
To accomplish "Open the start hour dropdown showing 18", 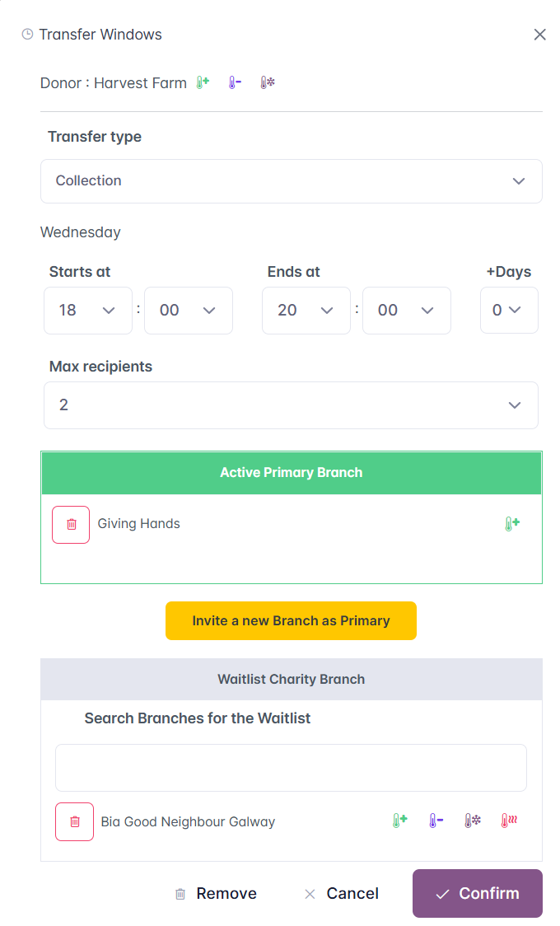I will [x=88, y=311].
